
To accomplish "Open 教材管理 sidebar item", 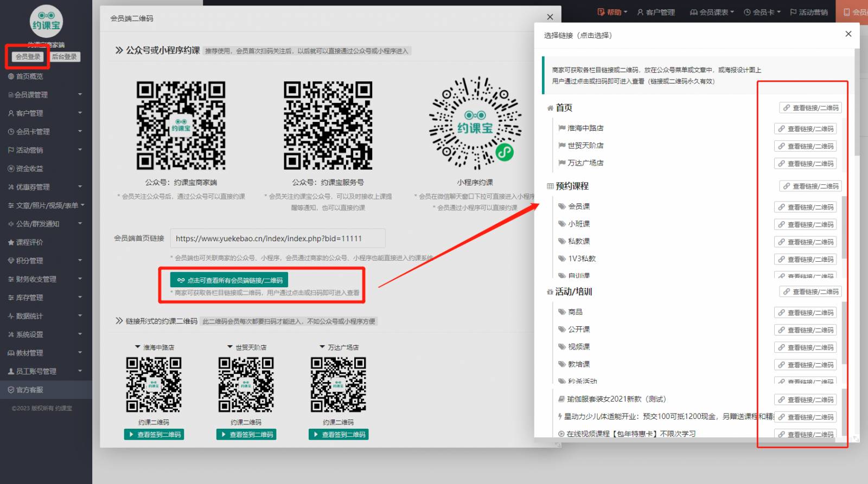I will pyautogui.click(x=46, y=353).
